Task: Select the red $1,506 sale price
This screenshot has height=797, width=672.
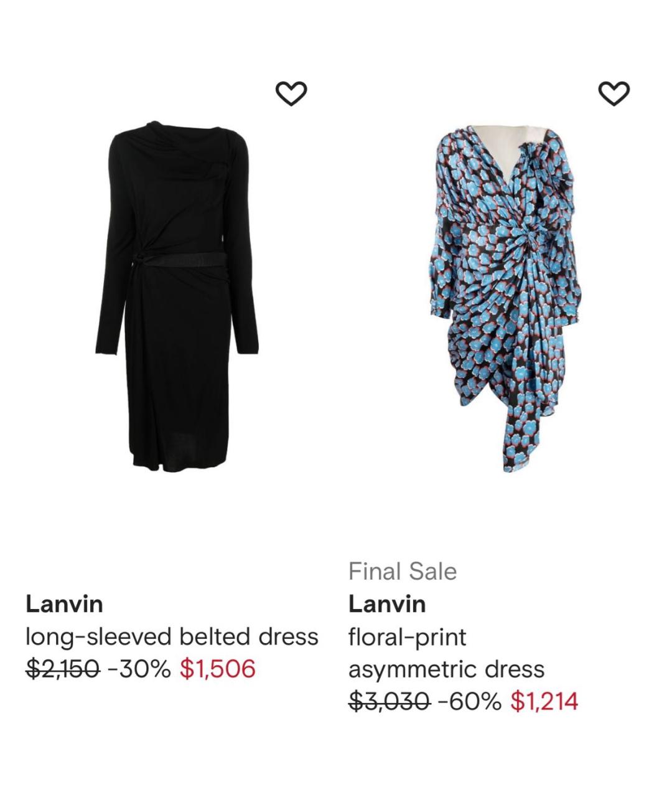Action: click(218, 669)
